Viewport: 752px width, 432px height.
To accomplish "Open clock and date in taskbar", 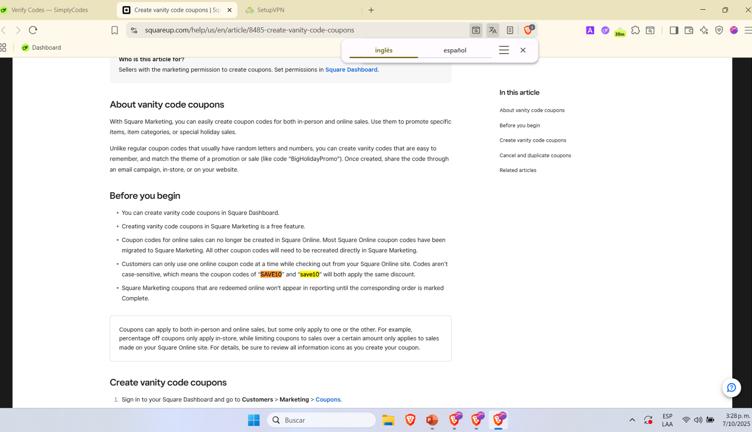I will point(737,420).
